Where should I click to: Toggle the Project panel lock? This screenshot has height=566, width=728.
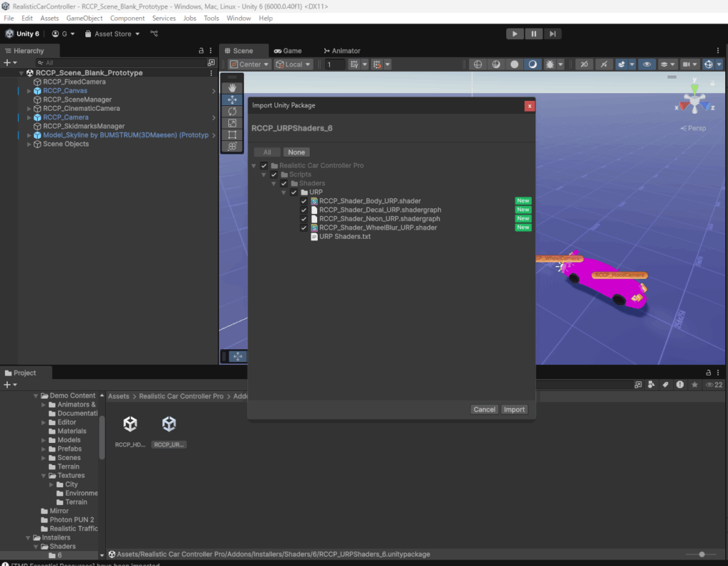tap(708, 373)
